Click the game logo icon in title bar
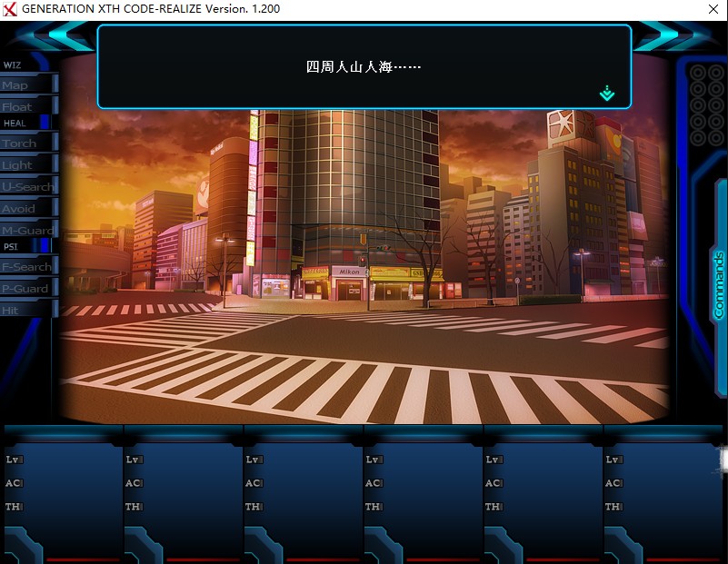The height and width of the screenshot is (564, 728). click(x=10, y=8)
